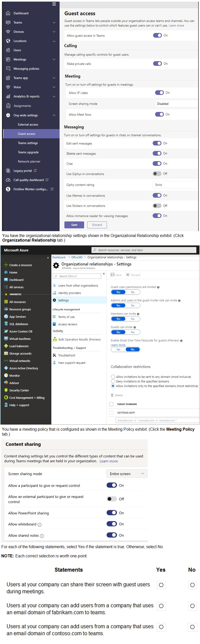The height and width of the screenshot is (644, 200).
Task: Select Deny invitations to the specified domains
Action: 113,381
